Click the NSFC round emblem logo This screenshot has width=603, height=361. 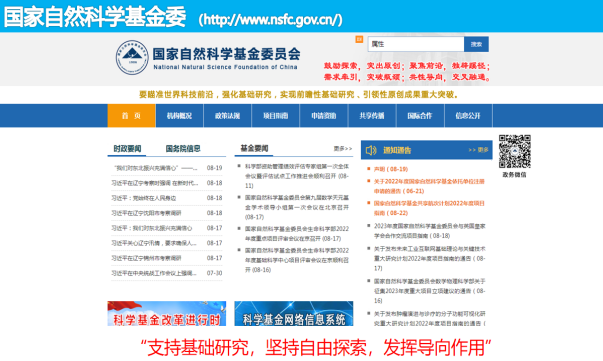click(x=132, y=57)
